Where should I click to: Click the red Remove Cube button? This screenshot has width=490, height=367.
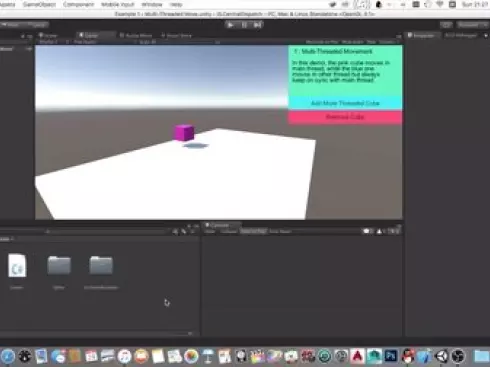(345, 117)
